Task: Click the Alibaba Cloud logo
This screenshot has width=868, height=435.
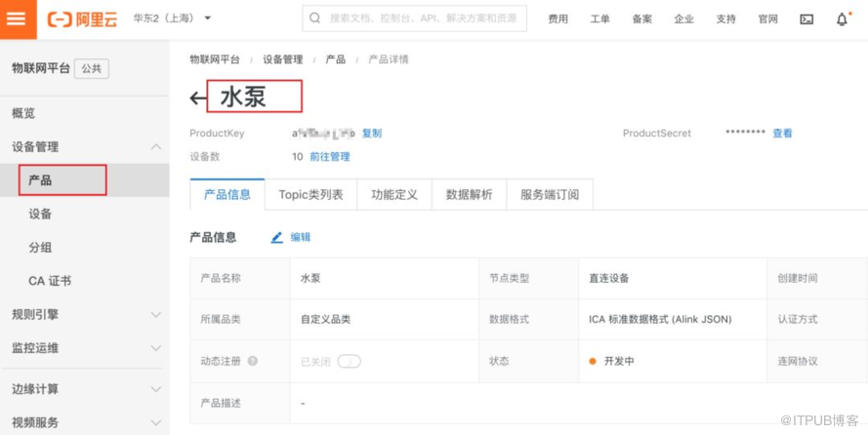Action: [85, 19]
